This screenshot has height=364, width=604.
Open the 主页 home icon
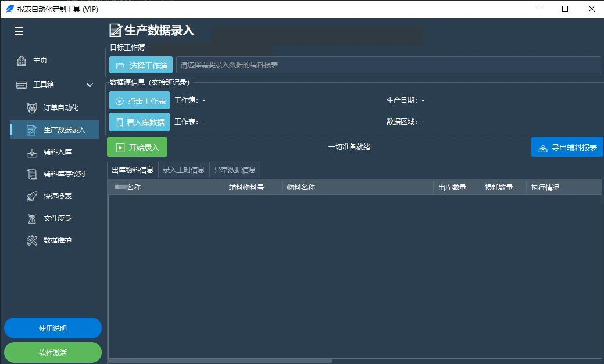click(22, 60)
